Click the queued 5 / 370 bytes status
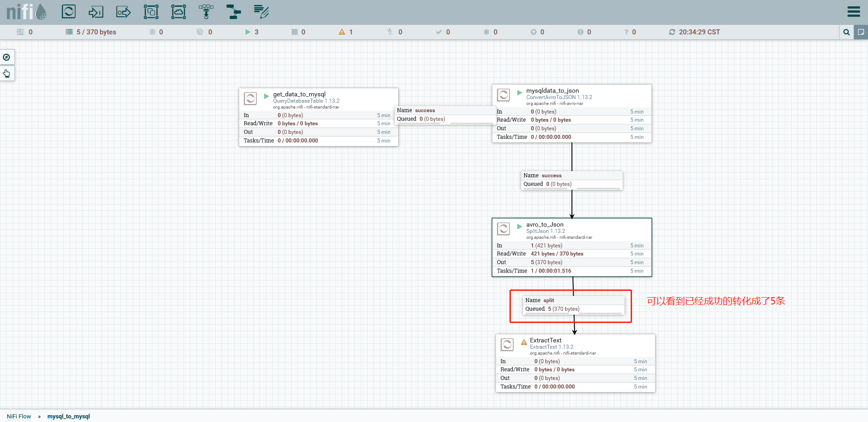Image resolution: width=868 pixels, height=422 pixels. tap(91, 32)
